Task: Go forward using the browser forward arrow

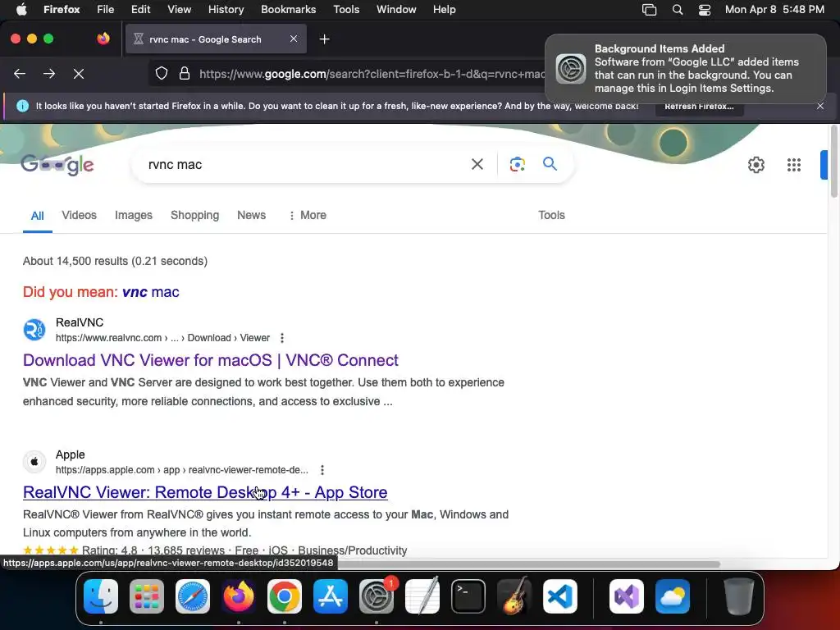Action: point(49,74)
